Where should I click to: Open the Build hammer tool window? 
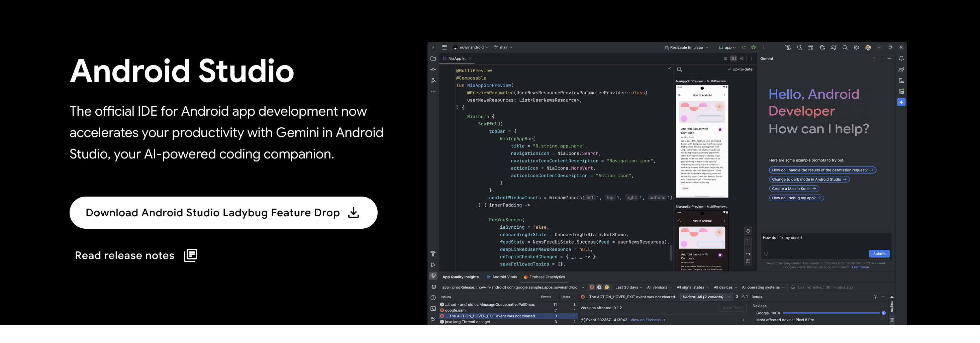(433, 254)
